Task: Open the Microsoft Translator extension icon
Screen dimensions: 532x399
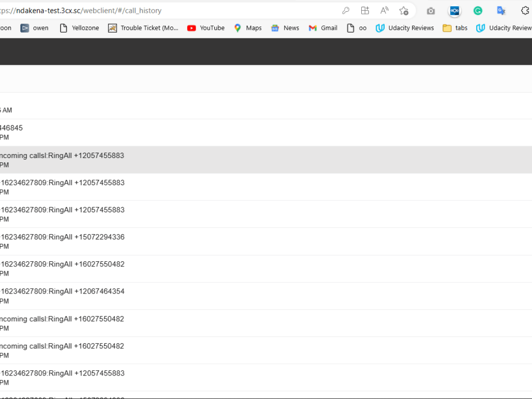Action: click(501, 10)
